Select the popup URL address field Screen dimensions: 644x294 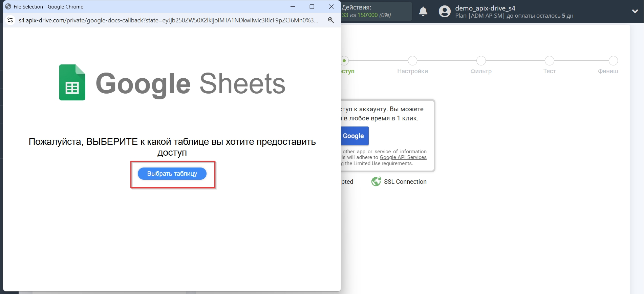(x=168, y=20)
